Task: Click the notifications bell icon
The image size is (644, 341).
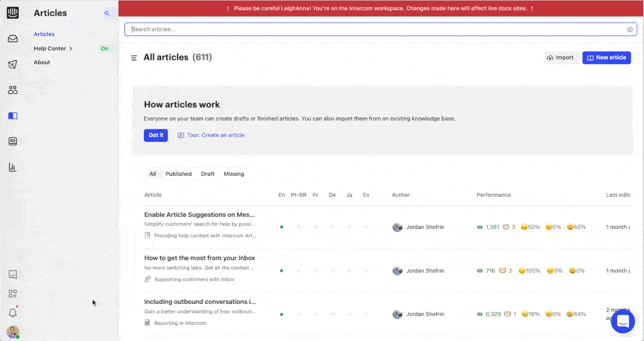Action: 13,313
